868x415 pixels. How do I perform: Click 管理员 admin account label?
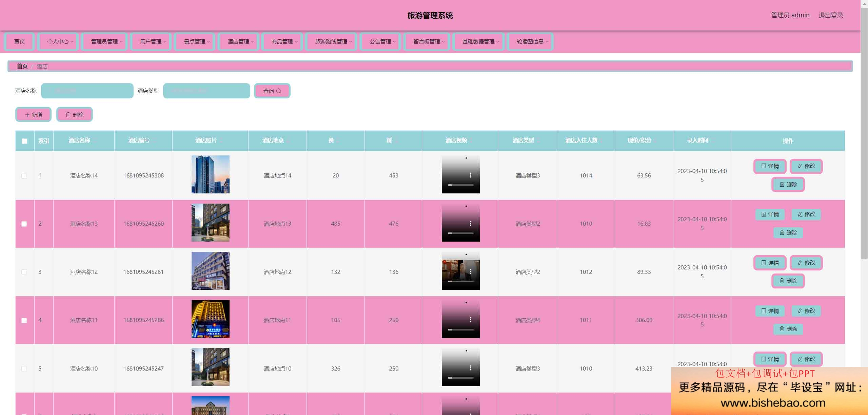[790, 15]
